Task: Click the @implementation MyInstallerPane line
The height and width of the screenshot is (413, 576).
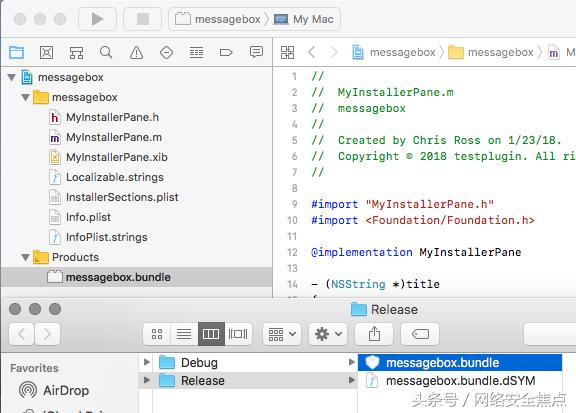Action: tap(416, 252)
